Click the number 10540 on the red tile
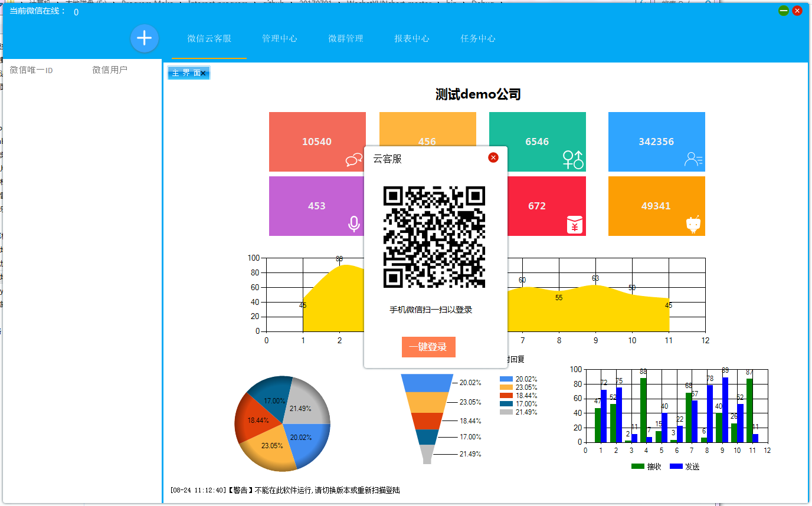 317,142
